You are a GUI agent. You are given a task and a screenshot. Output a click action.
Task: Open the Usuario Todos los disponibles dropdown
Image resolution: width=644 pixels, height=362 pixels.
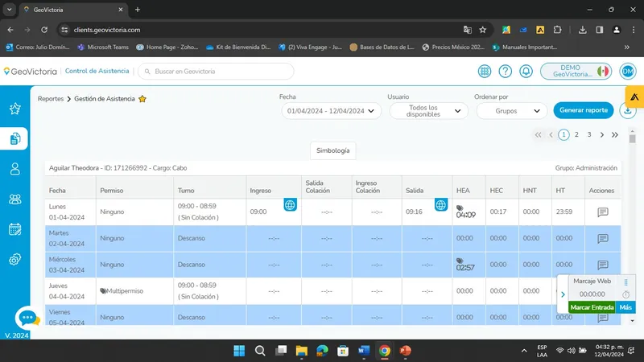(428, 111)
